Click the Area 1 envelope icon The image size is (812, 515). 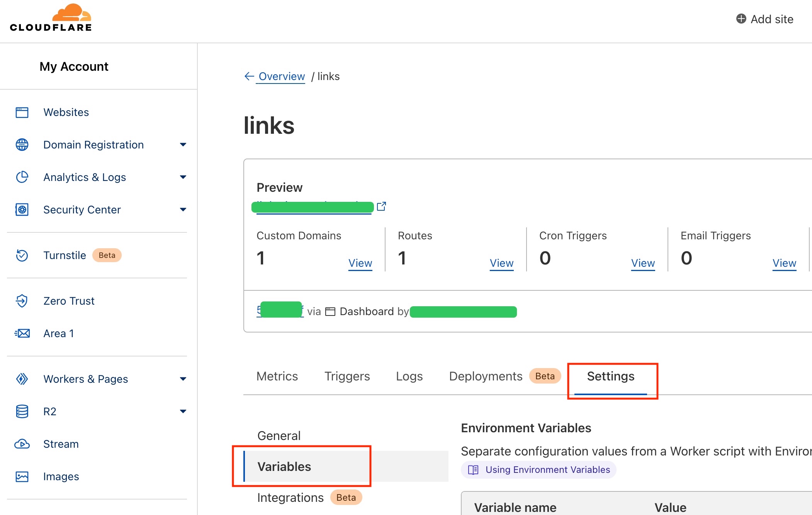(x=22, y=333)
